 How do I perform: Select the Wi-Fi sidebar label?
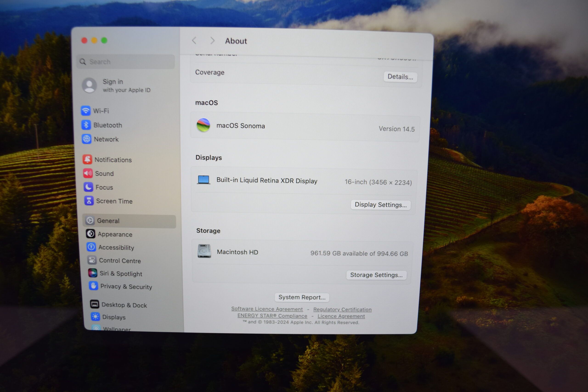[101, 111]
